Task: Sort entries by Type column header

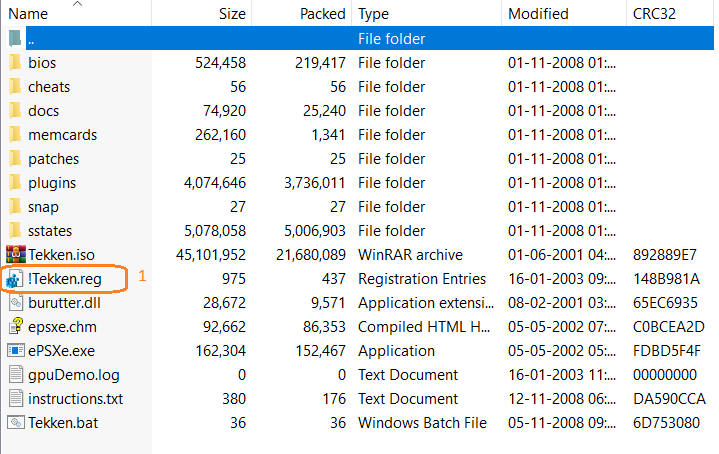Action: [x=373, y=14]
